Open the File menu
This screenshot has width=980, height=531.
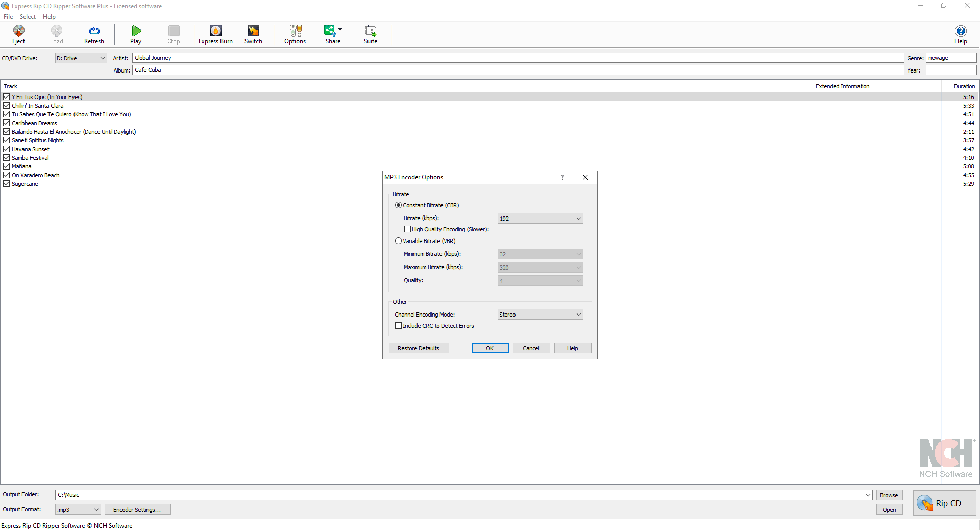click(x=8, y=16)
